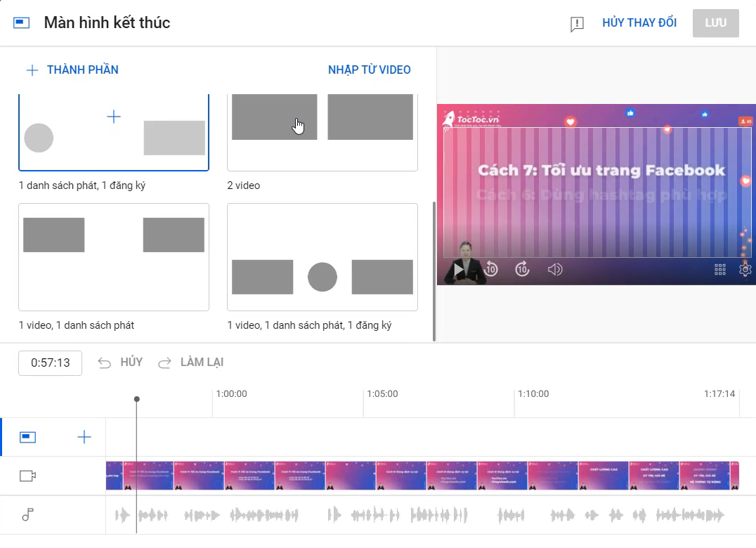
Task: Click the 0:57:13 timecode field
Action: coord(50,363)
